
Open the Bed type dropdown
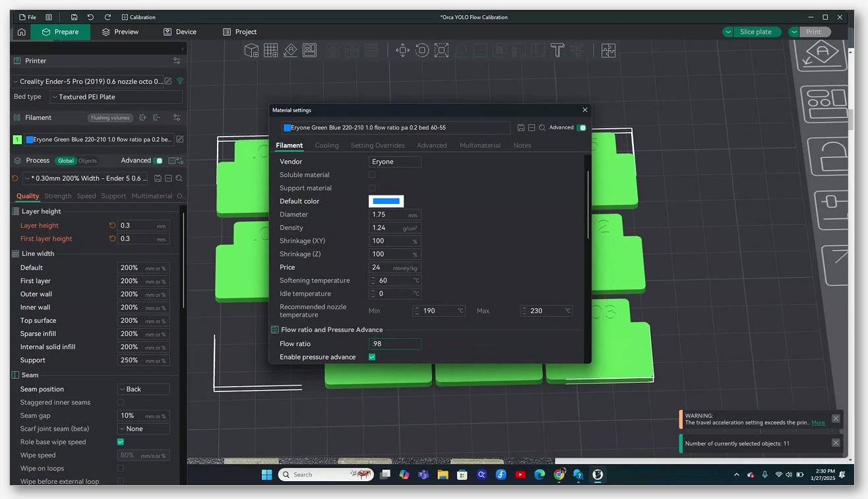tap(116, 97)
